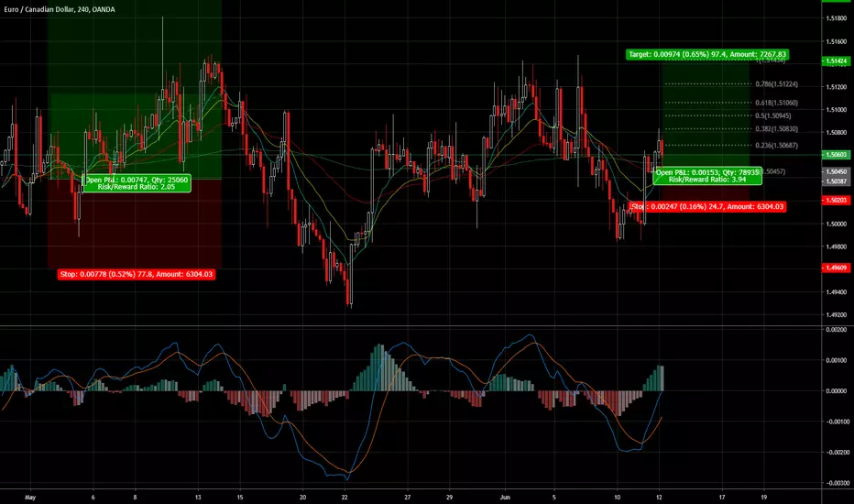Click the 1.51200 price axis value
Viewport: 854px width, 504px height.
(x=837, y=87)
